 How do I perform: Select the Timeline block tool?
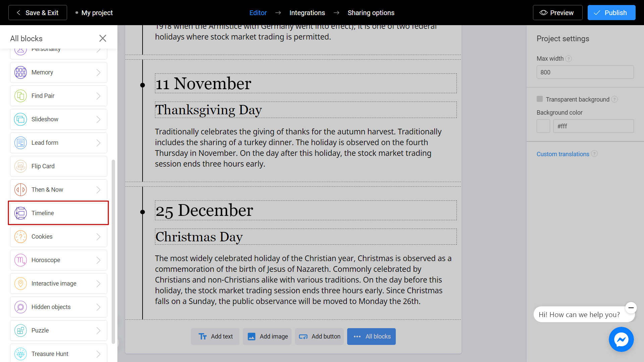pyautogui.click(x=58, y=213)
